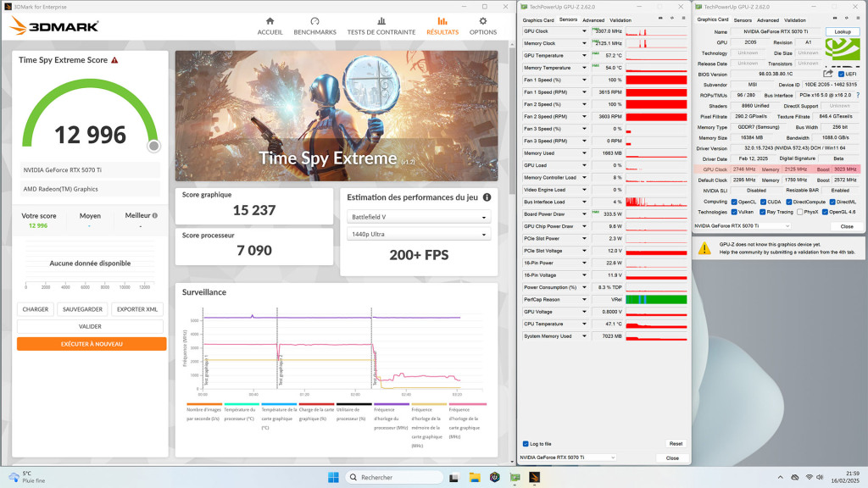Image resolution: width=868 pixels, height=488 pixels.
Task: Toggle Vulkan checkbox
Action: click(734, 212)
